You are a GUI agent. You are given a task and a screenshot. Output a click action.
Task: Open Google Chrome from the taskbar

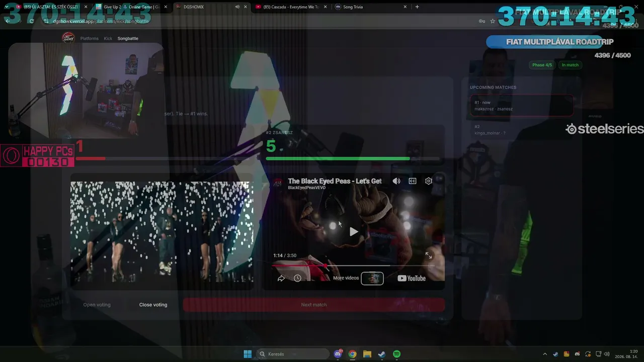(353, 354)
